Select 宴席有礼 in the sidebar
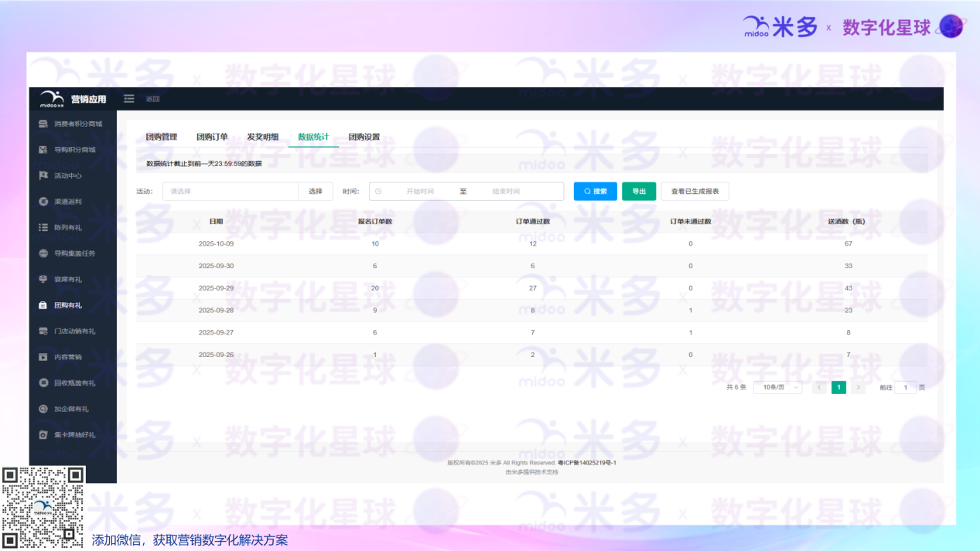The width and height of the screenshot is (980, 551). pyautogui.click(x=67, y=280)
